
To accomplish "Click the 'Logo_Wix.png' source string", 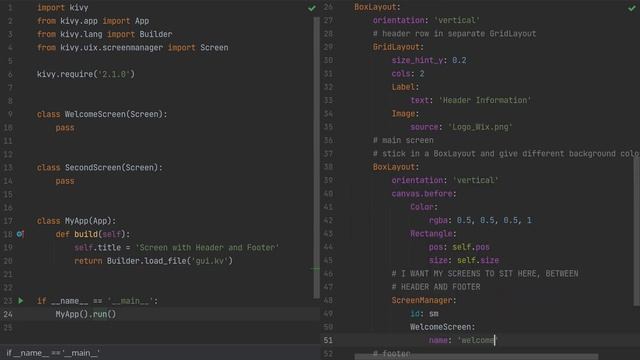I will [480, 127].
